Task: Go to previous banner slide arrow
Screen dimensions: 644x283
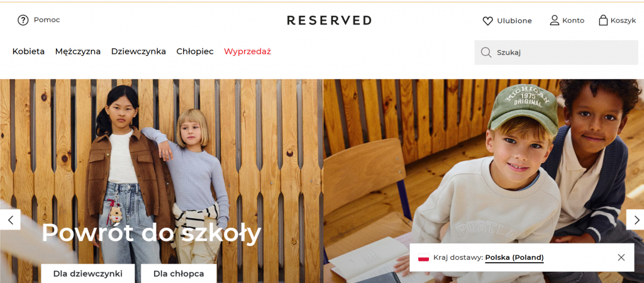Action: (10, 219)
